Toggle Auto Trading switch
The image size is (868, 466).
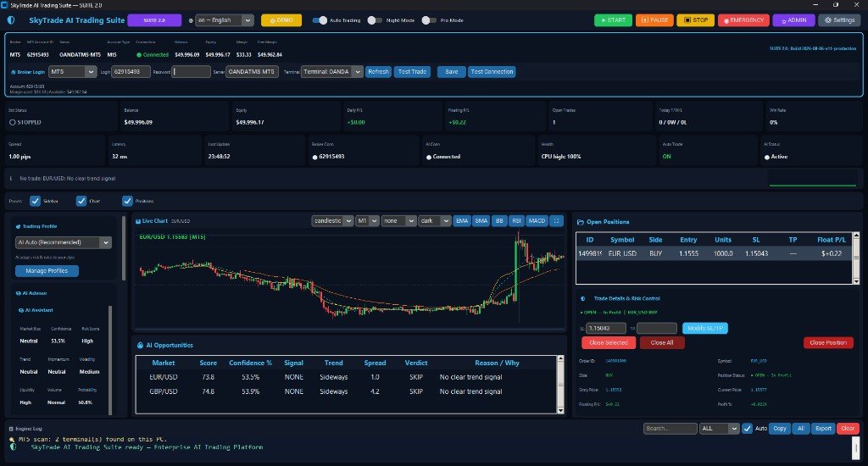[320, 20]
